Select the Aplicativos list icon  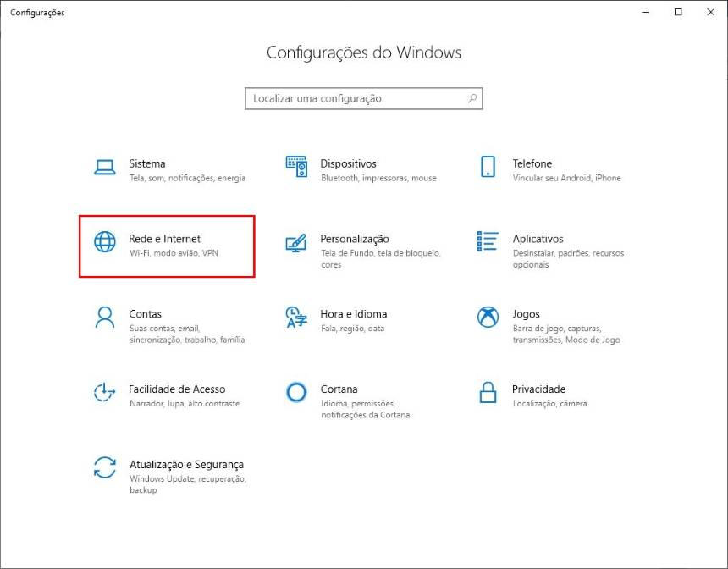(x=488, y=241)
